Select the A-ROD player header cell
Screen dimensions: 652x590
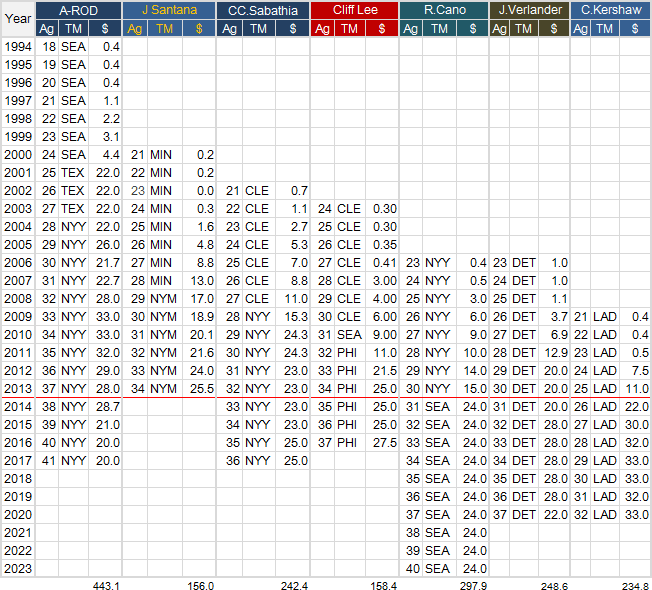coord(79,10)
